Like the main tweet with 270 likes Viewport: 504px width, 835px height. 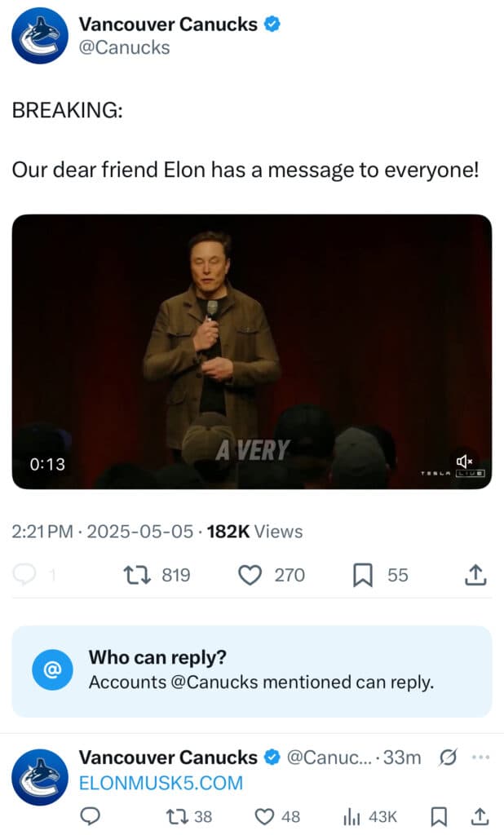point(249,575)
